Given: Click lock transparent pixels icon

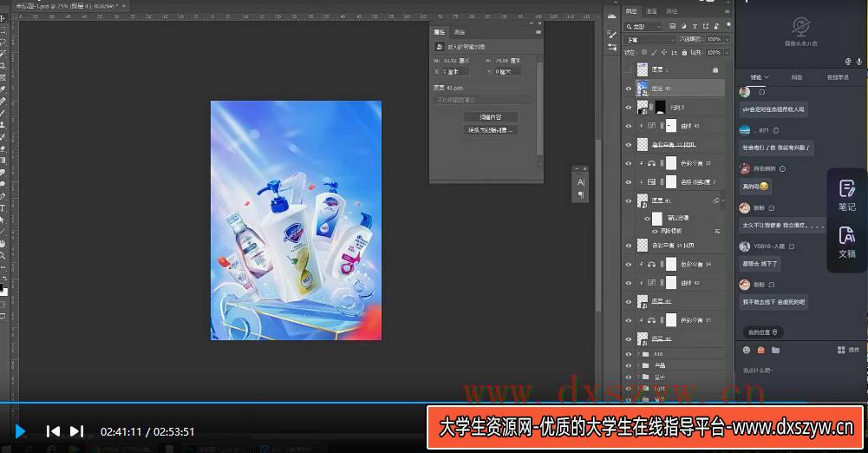Looking at the screenshot, I should [643, 53].
